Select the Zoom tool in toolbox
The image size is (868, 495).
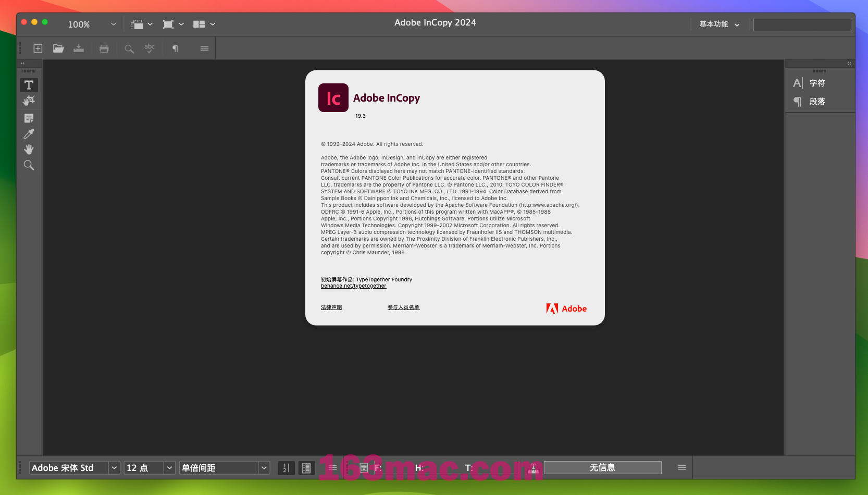click(x=29, y=165)
